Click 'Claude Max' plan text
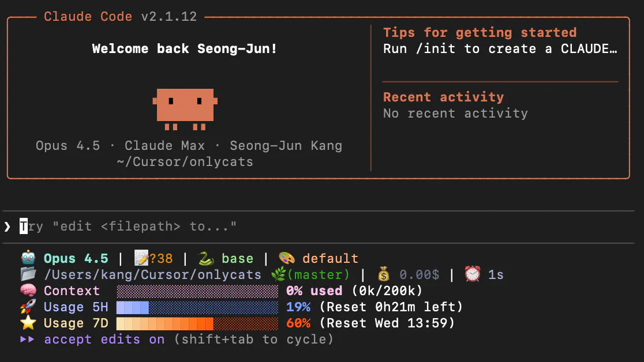The width and height of the screenshot is (644, 362). [164, 146]
